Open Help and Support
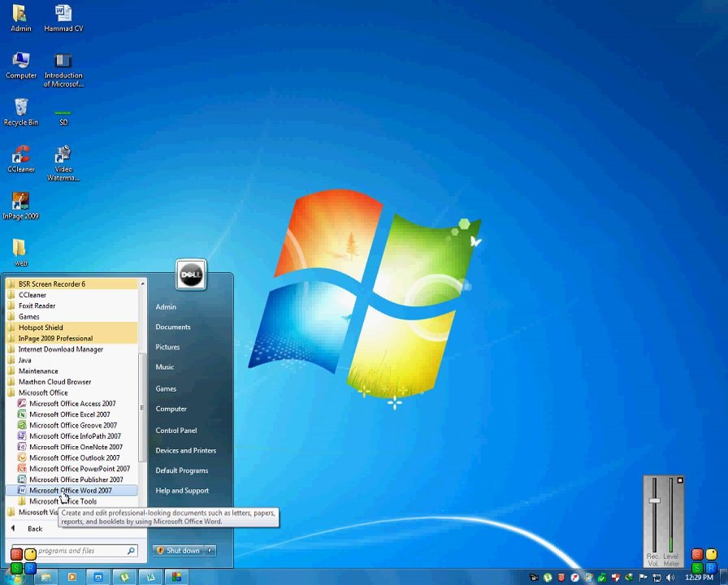Screen dimensions: 728x585 tap(182, 490)
